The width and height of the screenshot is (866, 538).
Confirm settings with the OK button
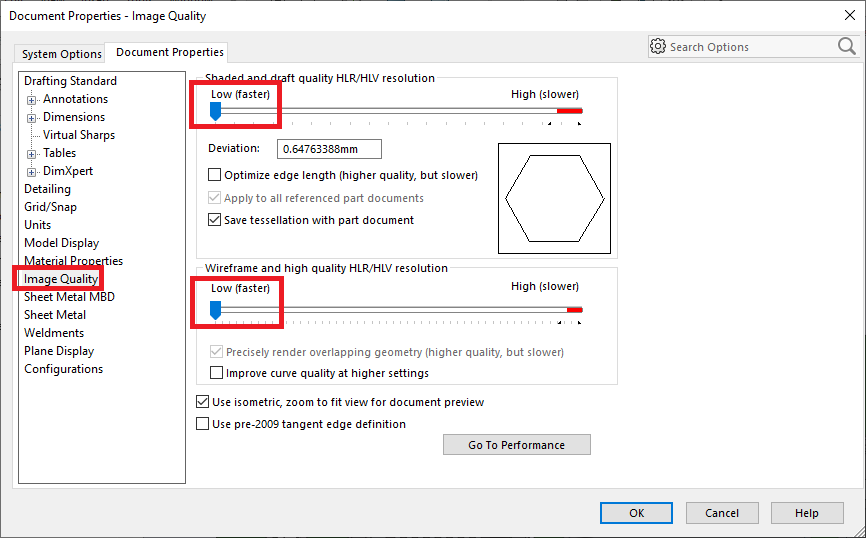[x=636, y=513]
